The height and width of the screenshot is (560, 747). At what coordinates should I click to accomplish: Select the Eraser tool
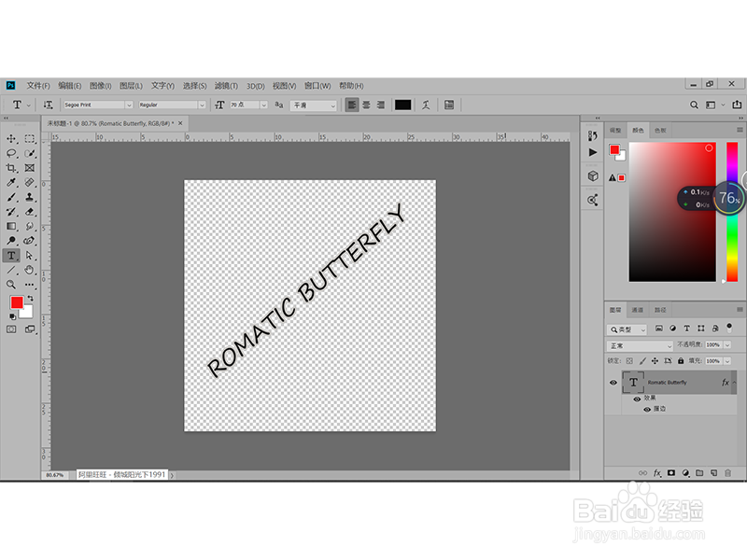tap(30, 212)
